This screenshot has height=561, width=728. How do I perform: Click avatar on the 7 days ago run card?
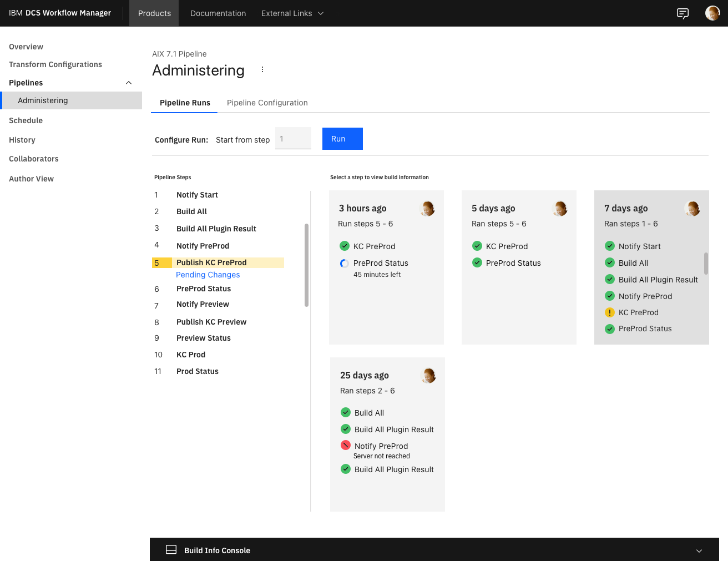pyautogui.click(x=692, y=209)
